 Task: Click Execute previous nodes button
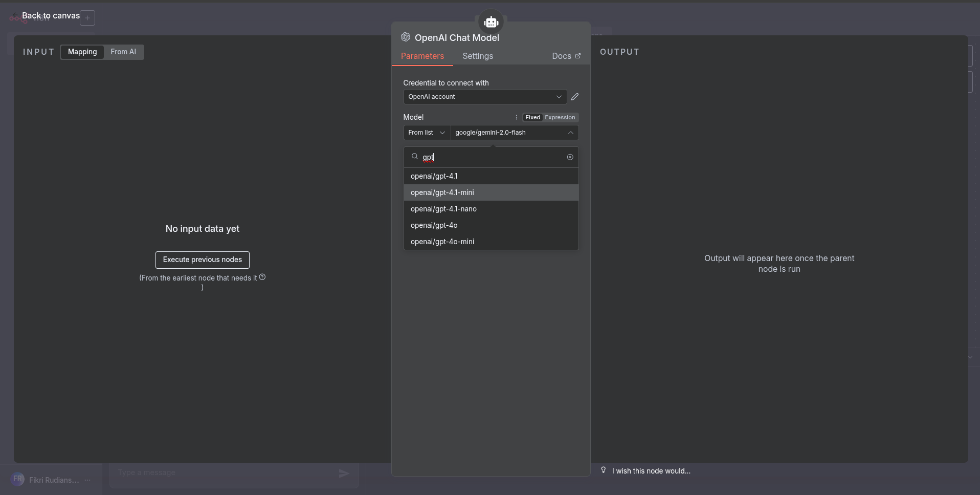[x=203, y=260]
